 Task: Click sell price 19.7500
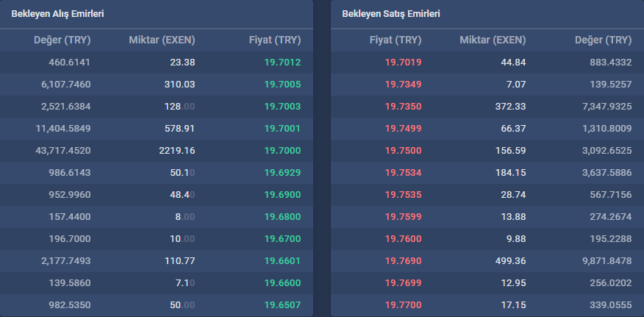coord(404,151)
